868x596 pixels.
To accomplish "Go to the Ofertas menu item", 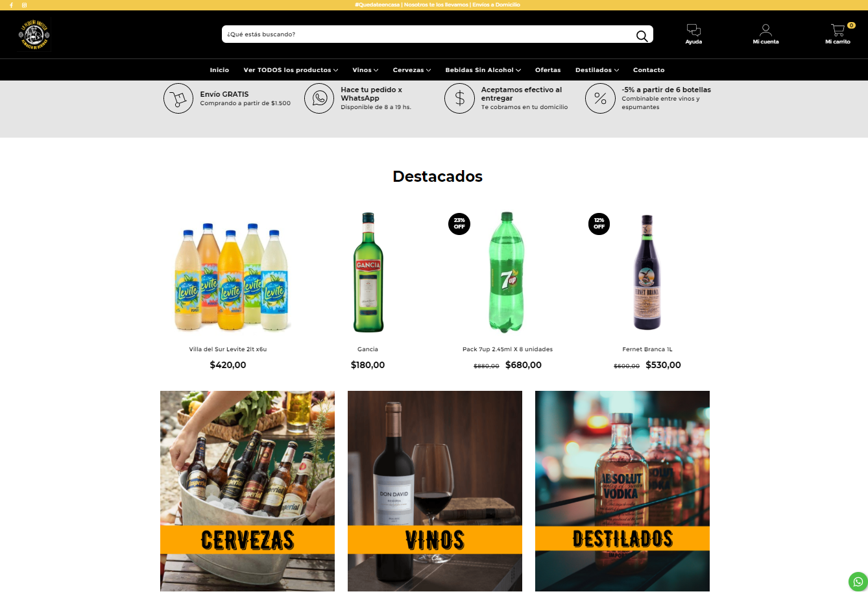I will [548, 70].
